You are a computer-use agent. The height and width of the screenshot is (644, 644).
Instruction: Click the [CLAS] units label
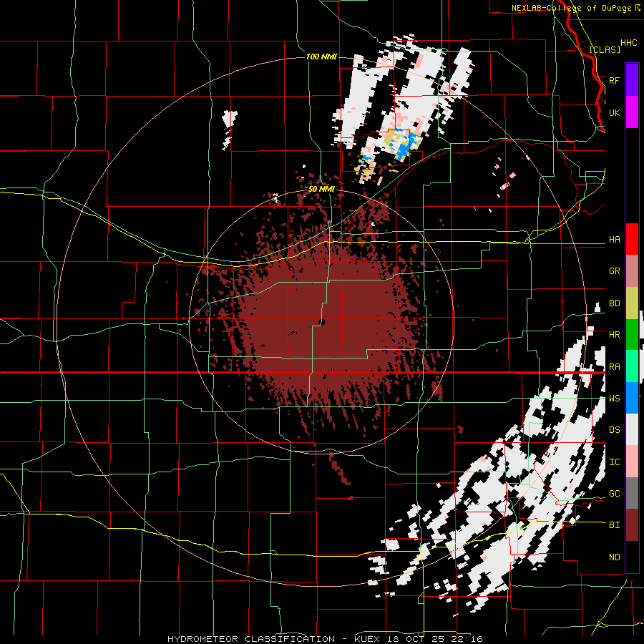pos(605,49)
